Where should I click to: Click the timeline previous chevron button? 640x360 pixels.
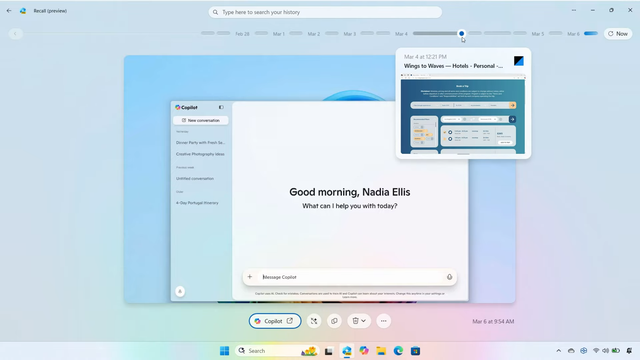(x=15, y=33)
